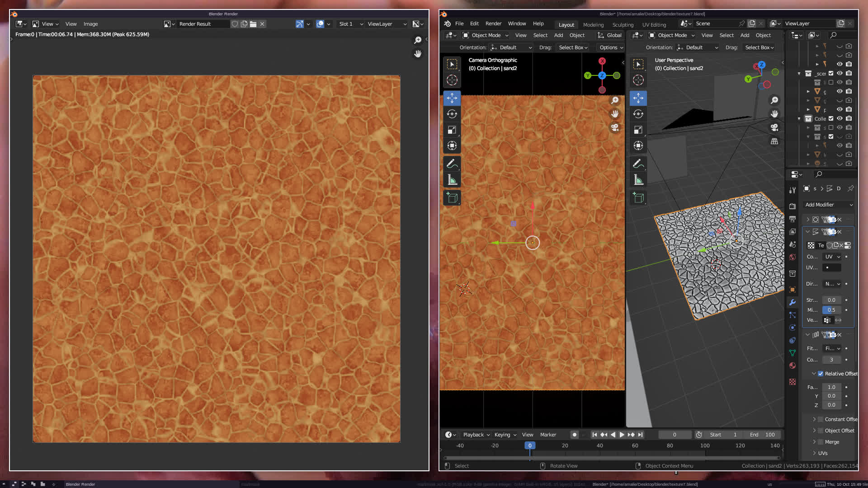Toggle the Relative Offset checkbox
Image resolution: width=868 pixels, height=488 pixels.
(821, 374)
